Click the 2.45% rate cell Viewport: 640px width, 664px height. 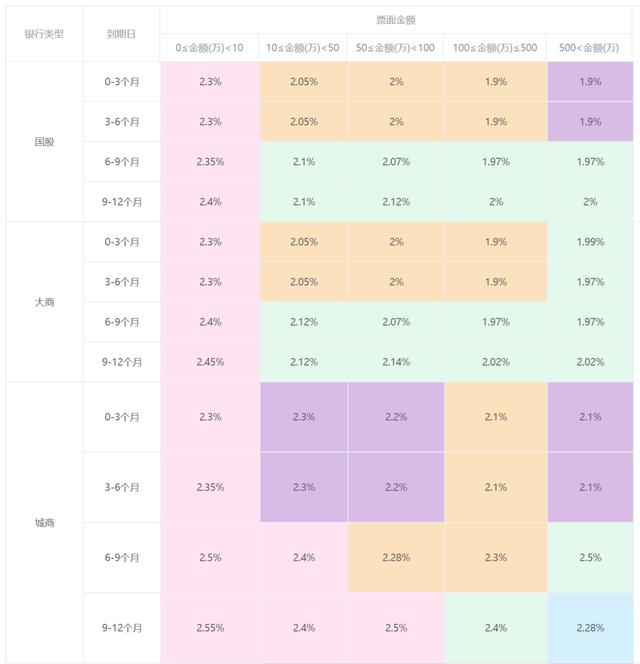pos(209,362)
